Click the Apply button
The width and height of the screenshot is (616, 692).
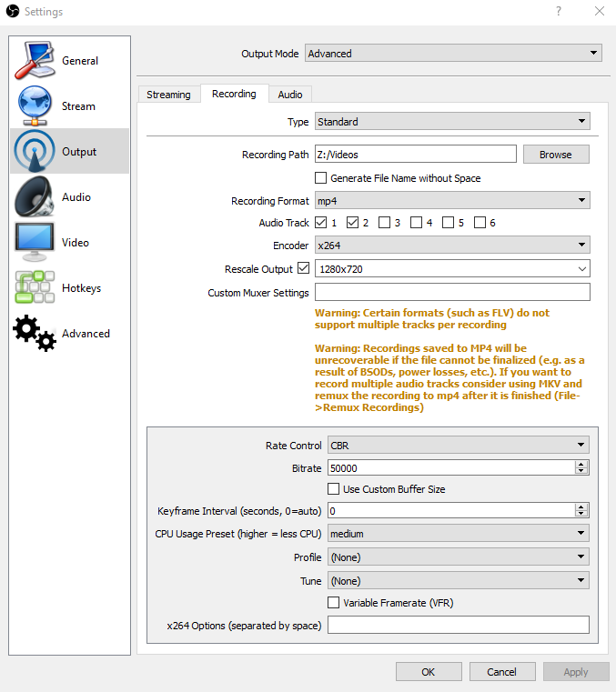pyautogui.click(x=576, y=672)
